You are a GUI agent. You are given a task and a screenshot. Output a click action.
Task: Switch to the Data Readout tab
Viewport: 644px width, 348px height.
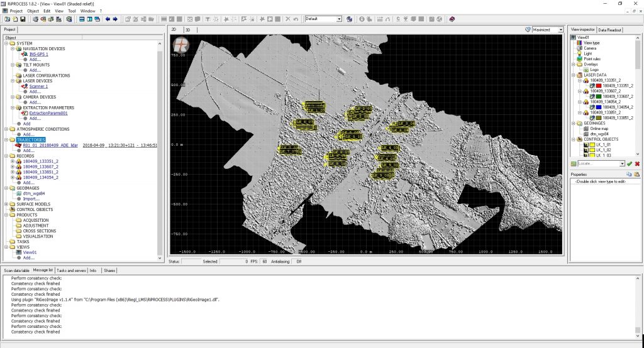point(609,30)
